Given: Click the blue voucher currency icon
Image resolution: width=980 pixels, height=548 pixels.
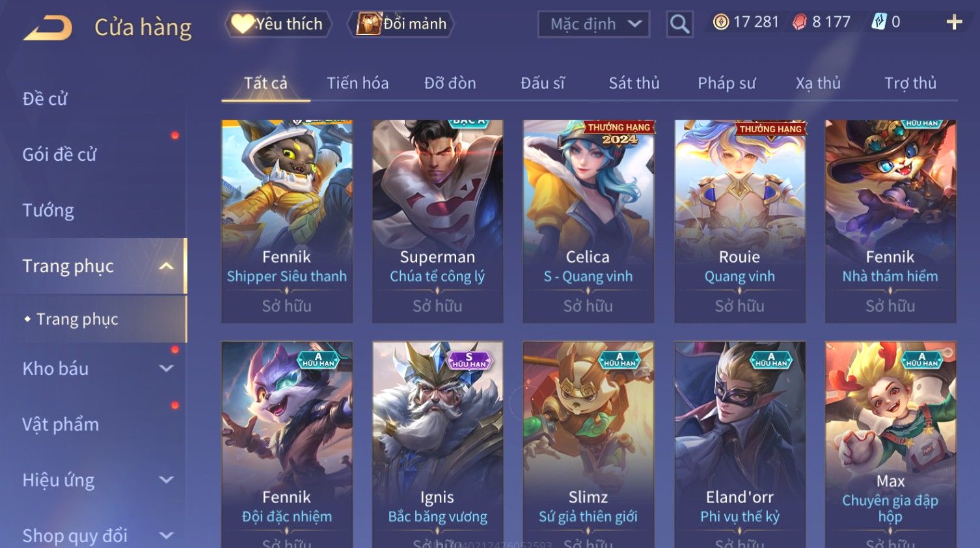Looking at the screenshot, I should (878, 22).
